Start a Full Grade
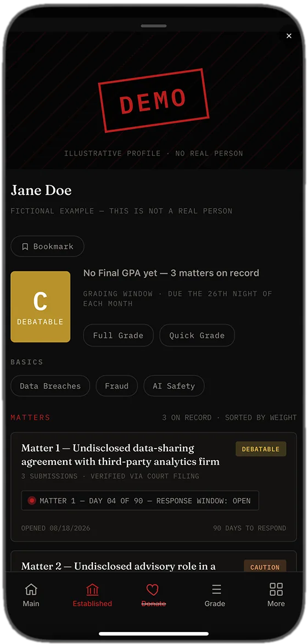This screenshot has width=308, height=644. 118,335
